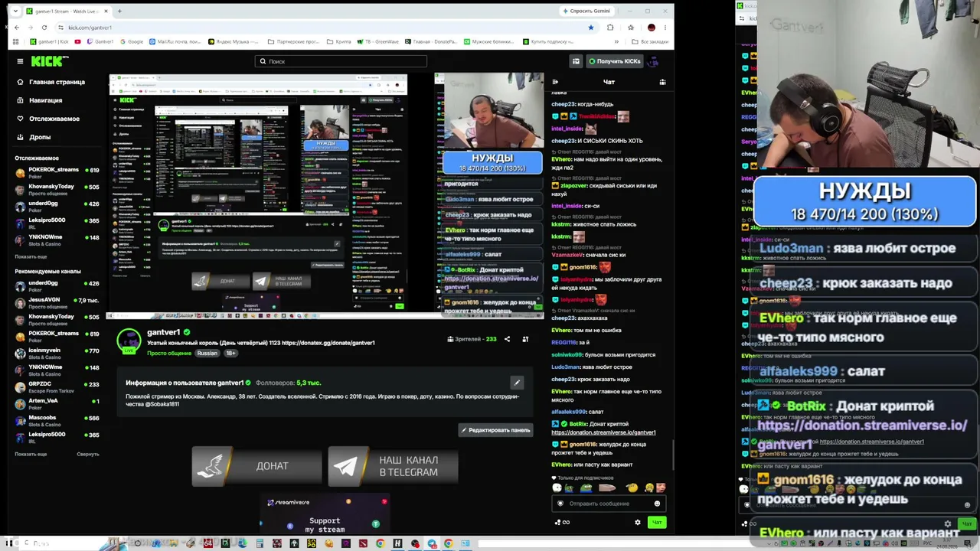Collapse recommended channels with Свернуть

pyautogui.click(x=88, y=454)
